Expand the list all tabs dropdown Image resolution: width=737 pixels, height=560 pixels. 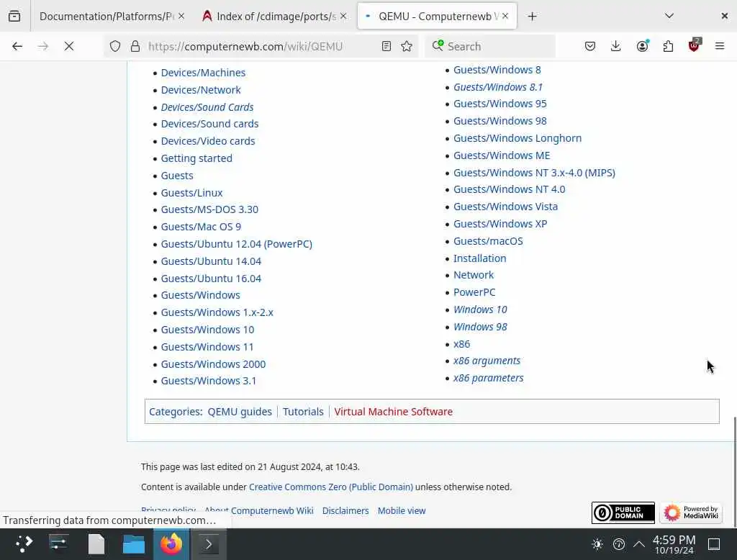(669, 16)
